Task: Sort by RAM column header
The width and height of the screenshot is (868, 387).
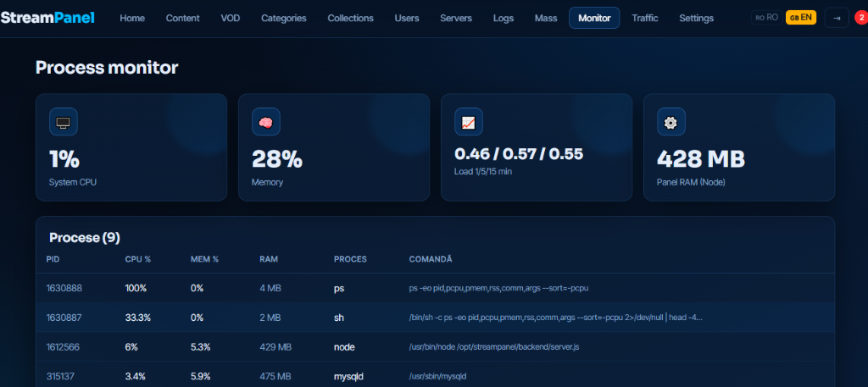Action: (x=269, y=259)
